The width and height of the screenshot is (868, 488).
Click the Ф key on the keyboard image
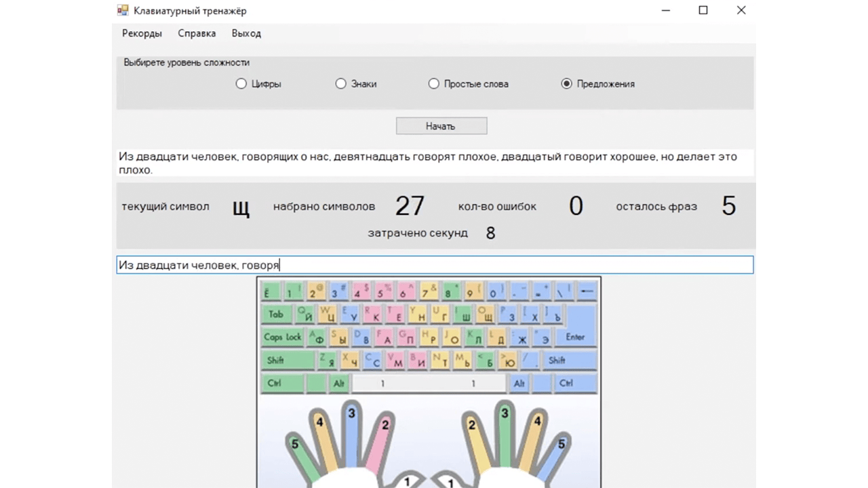[317, 337]
